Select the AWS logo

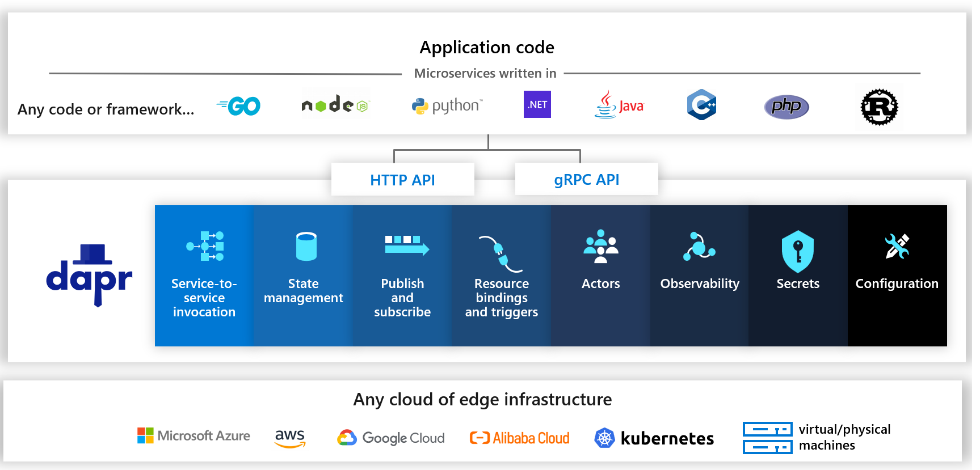pyautogui.click(x=290, y=438)
